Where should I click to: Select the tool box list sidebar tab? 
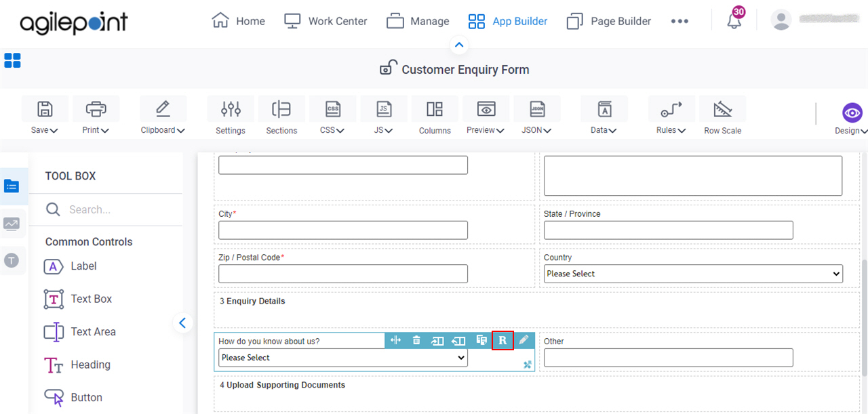pyautogui.click(x=12, y=186)
